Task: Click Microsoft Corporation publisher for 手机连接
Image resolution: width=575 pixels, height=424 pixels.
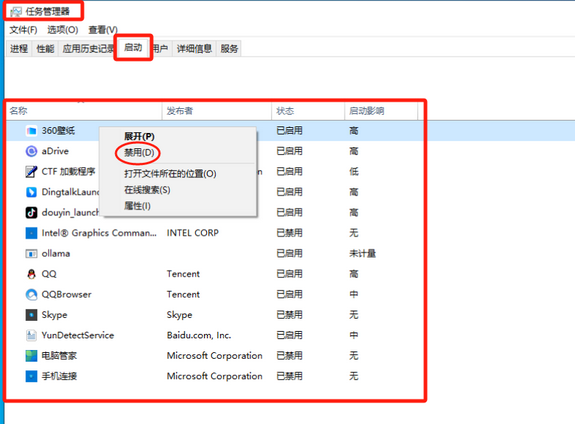Action: tap(215, 376)
